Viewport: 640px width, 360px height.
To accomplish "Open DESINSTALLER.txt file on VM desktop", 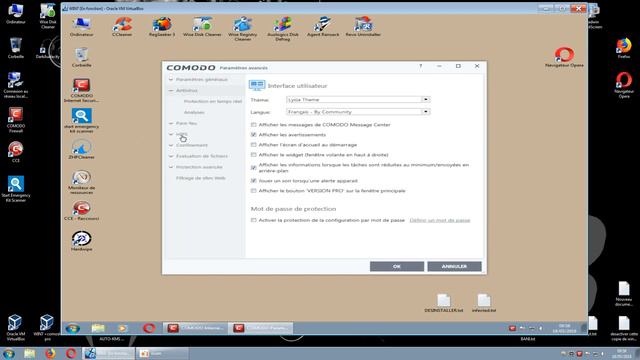I will [x=444, y=303].
